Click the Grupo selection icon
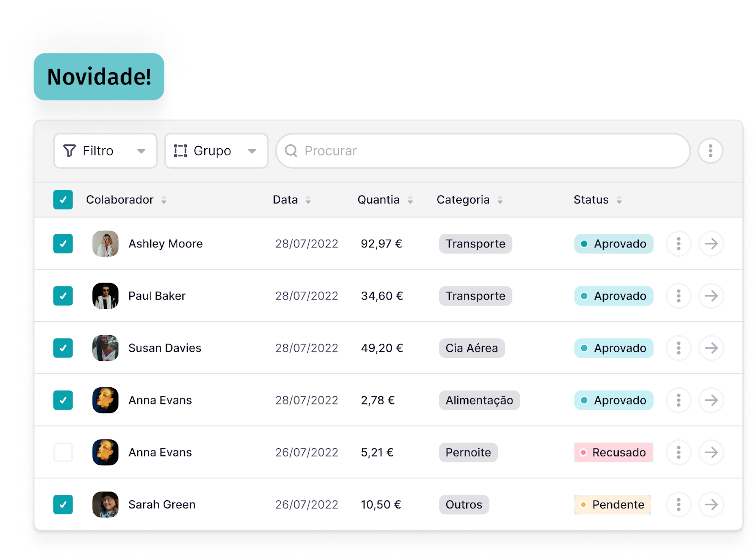The height and width of the screenshot is (555, 756). click(180, 151)
